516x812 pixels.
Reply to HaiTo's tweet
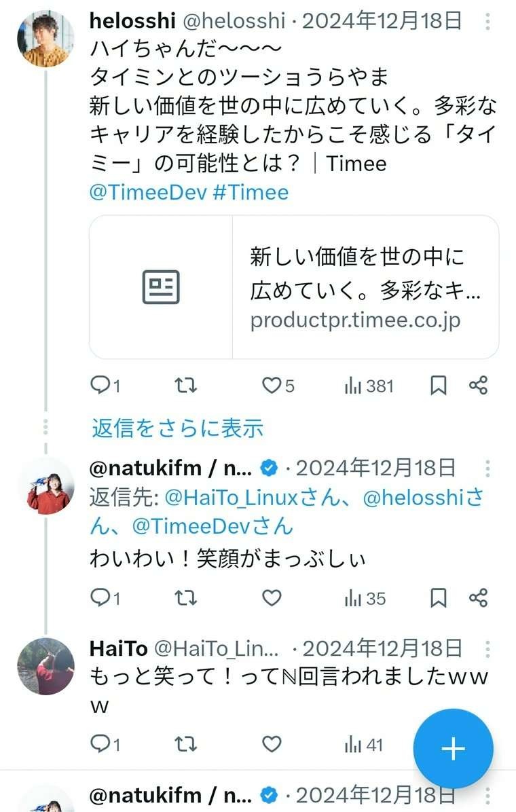click(100, 745)
